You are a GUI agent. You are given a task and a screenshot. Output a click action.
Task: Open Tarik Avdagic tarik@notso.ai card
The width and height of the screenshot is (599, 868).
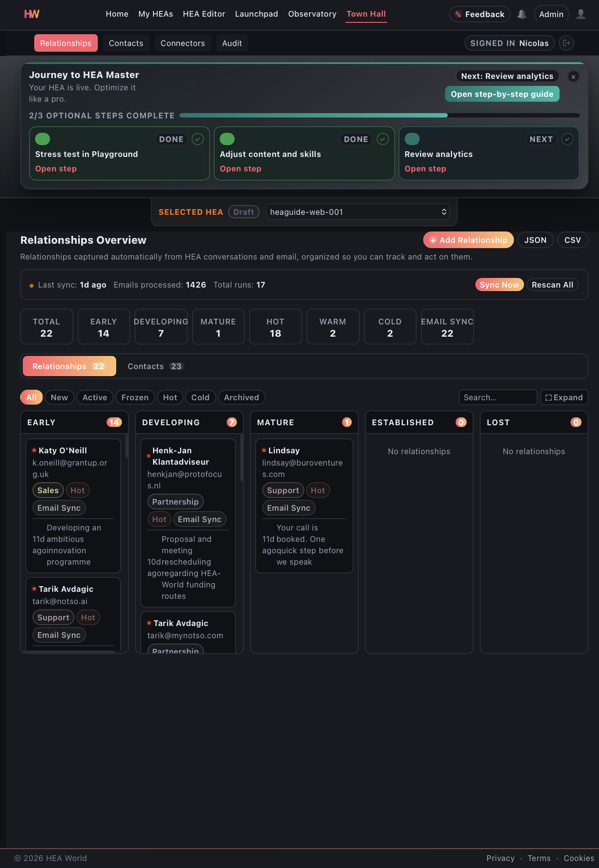pos(73,614)
